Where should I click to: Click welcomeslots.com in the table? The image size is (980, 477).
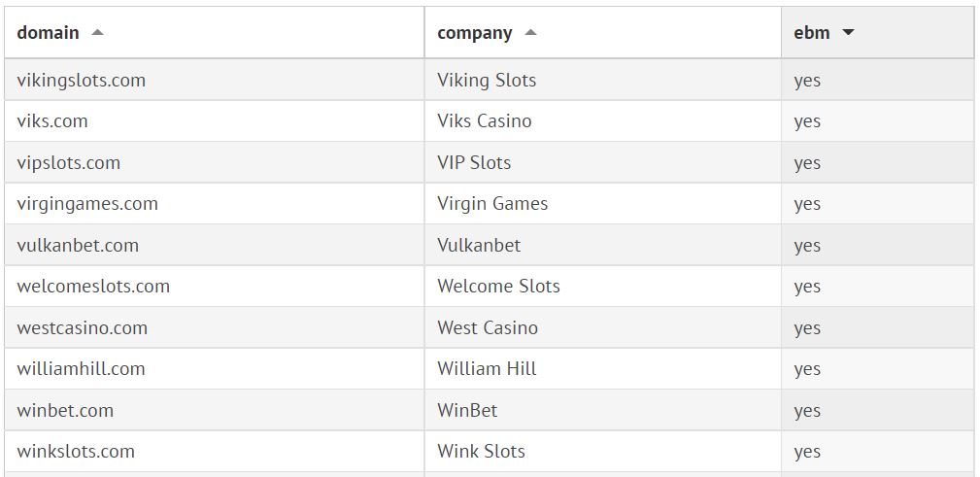coord(93,287)
